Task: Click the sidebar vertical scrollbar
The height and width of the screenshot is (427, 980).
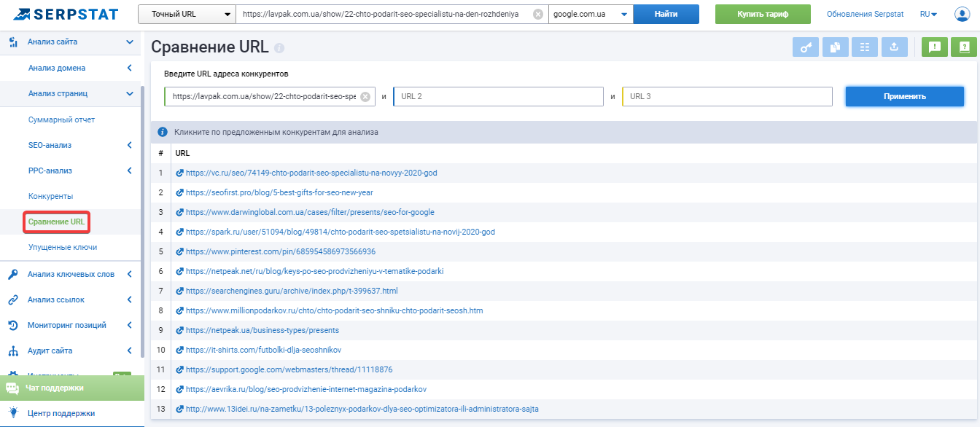Action: (x=142, y=222)
